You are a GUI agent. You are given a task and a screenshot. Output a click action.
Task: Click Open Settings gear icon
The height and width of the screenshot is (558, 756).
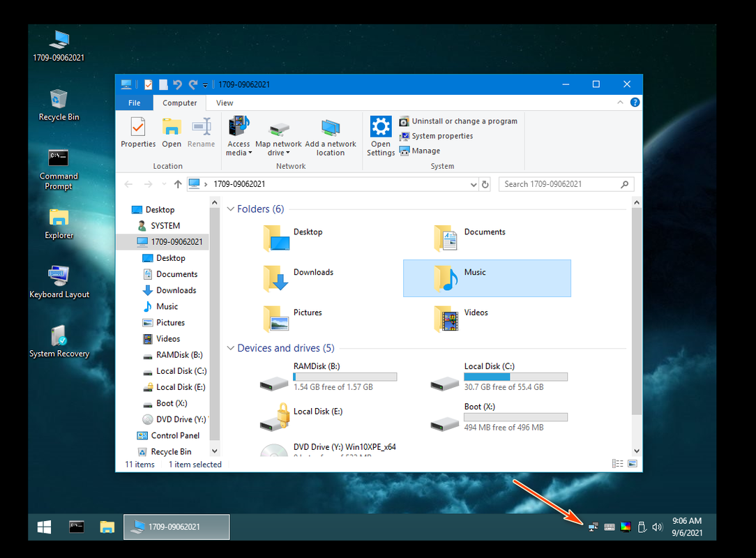pos(380,126)
